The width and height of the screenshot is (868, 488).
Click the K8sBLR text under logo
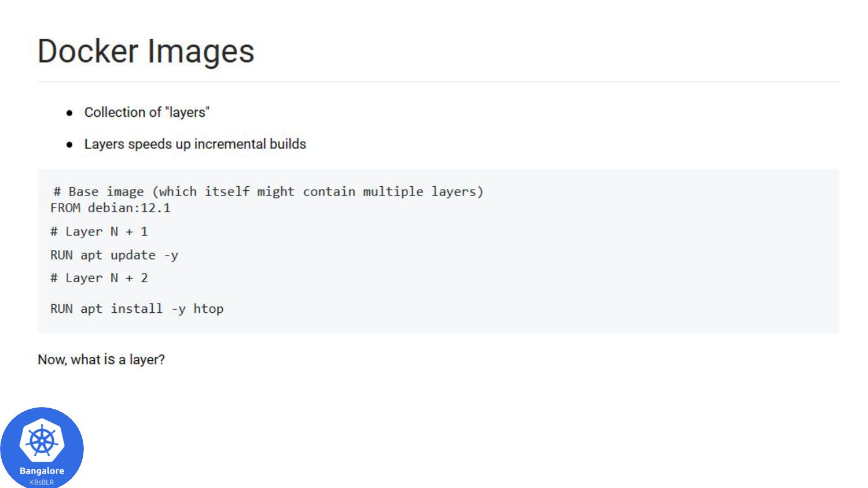42,482
